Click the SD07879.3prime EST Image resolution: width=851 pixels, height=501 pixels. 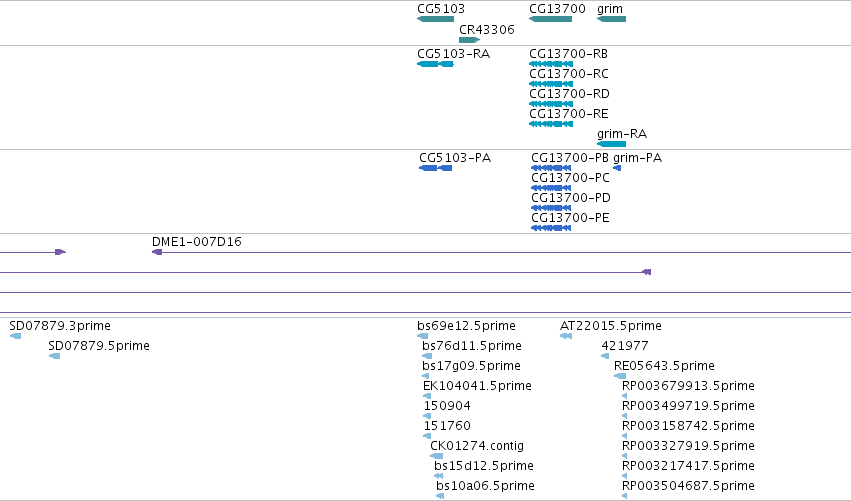pos(16,336)
